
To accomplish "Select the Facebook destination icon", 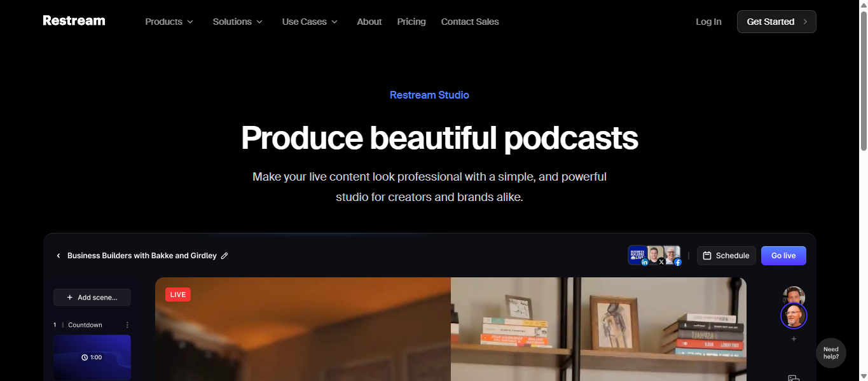I will click(x=677, y=262).
